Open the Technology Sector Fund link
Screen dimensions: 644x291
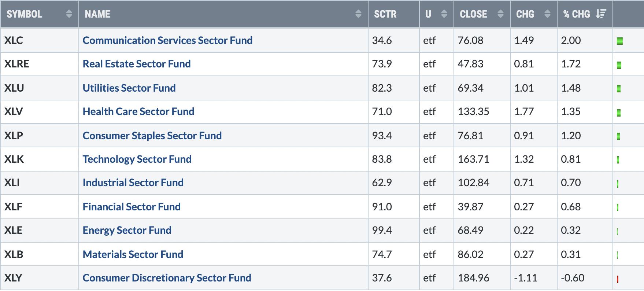pyautogui.click(x=137, y=159)
